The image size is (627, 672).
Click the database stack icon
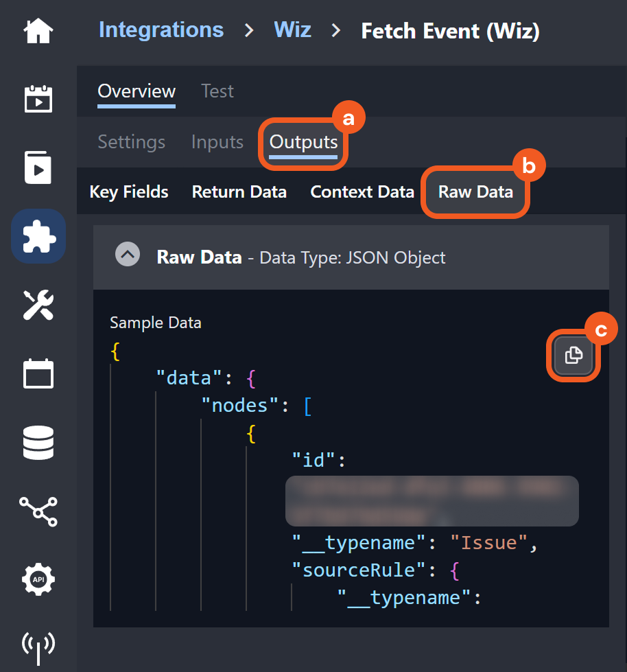click(38, 443)
